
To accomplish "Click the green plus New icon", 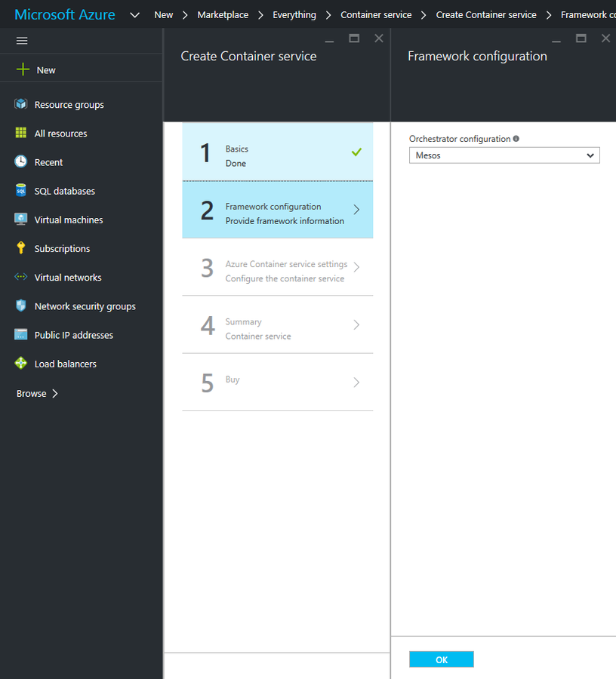I will pyautogui.click(x=23, y=69).
